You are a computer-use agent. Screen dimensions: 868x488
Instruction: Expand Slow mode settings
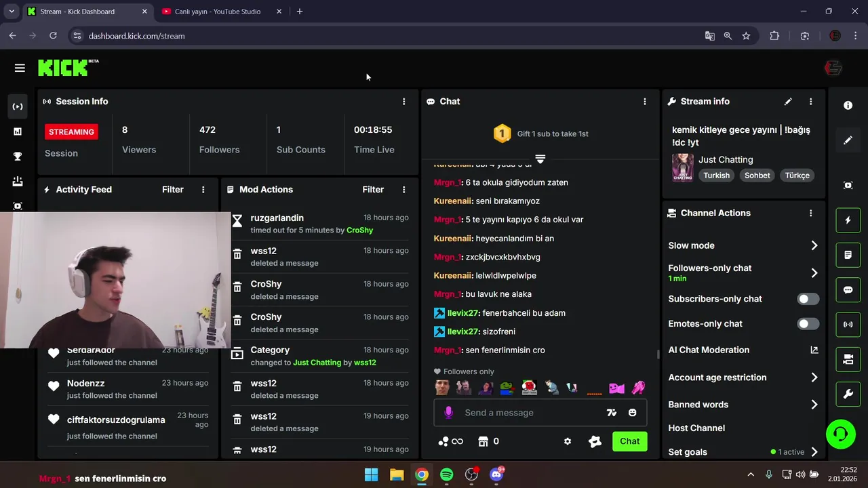click(x=814, y=245)
